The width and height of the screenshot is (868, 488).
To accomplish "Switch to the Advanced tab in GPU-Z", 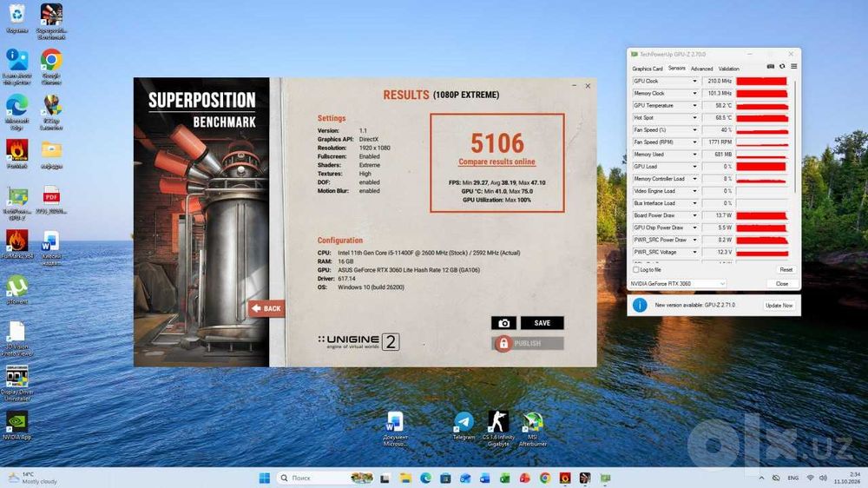I will coord(701,69).
